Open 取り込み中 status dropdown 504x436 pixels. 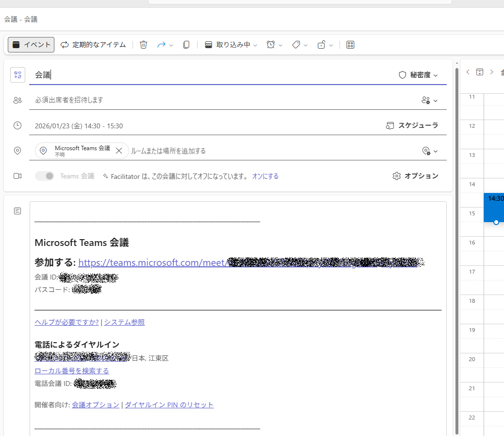(x=231, y=45)
